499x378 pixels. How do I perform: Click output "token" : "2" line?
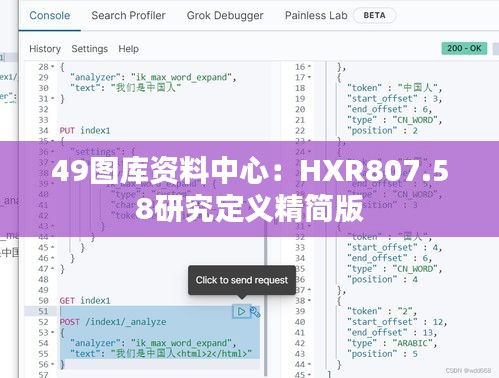[382, 311]
